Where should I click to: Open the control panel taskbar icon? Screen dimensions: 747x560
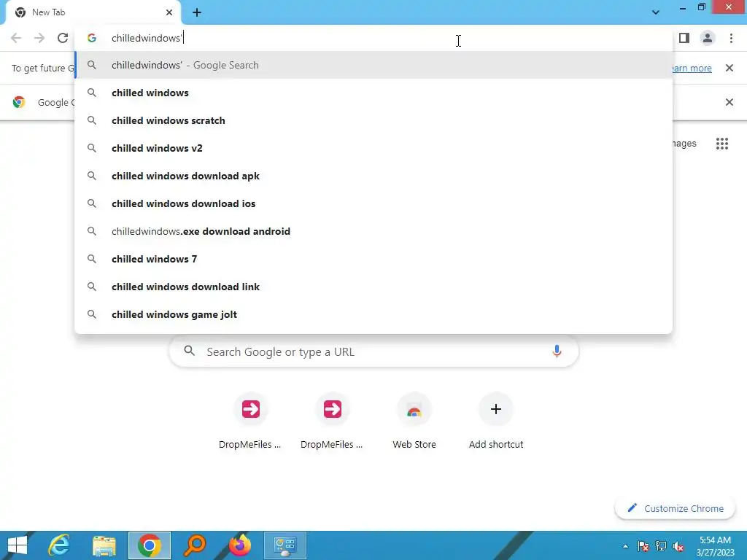[285, 545]
